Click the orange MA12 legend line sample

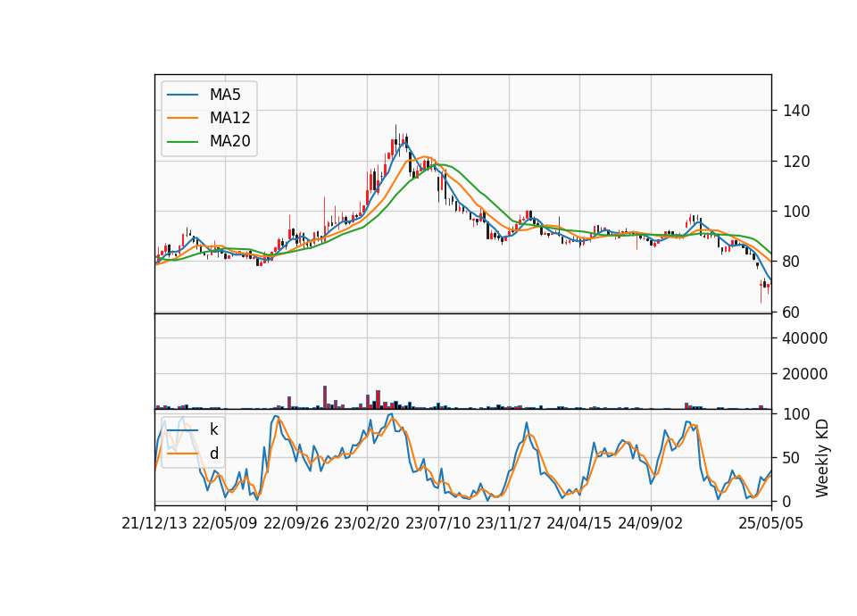tap(182, 118)
